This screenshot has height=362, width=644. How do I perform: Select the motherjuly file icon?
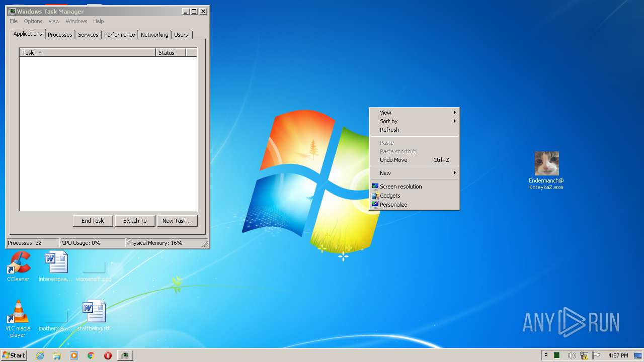[56, 320]
